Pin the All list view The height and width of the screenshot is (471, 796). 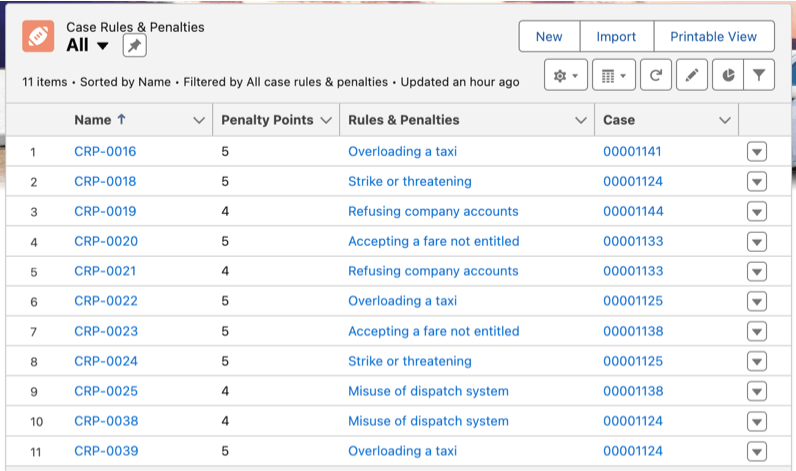134,45
